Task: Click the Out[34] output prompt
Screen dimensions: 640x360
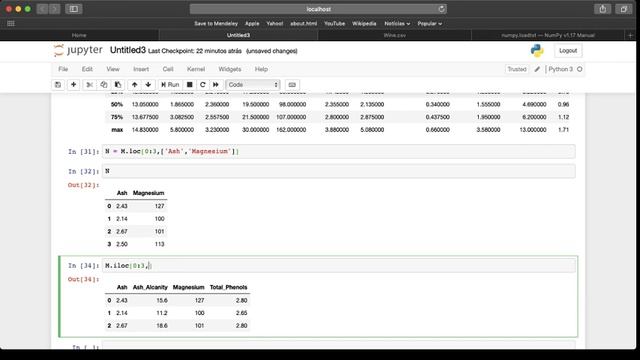Action: pos(84,279)
